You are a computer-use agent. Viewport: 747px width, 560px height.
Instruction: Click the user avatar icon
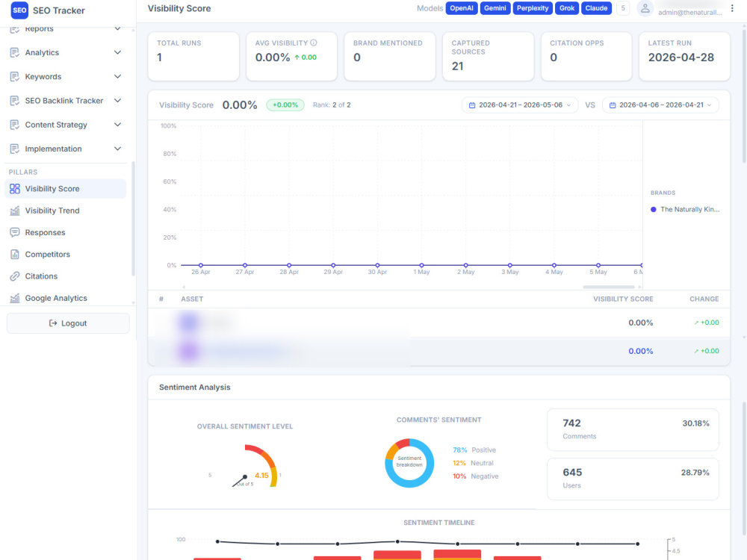pyautogui.click(x=645, y=8)
